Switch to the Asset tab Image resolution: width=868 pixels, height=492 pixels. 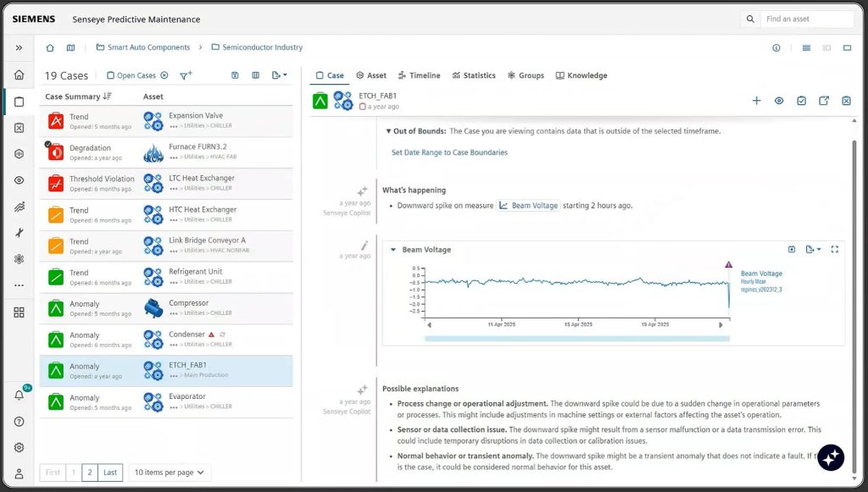coord(371,75)
